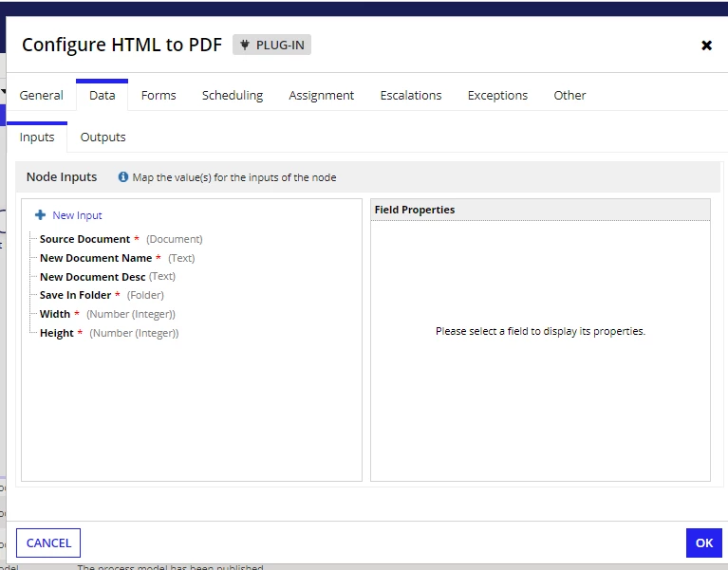Screen dimensions: 728x570
Task: Click the Configure HTML to PDF title
Action: point(122,45)
